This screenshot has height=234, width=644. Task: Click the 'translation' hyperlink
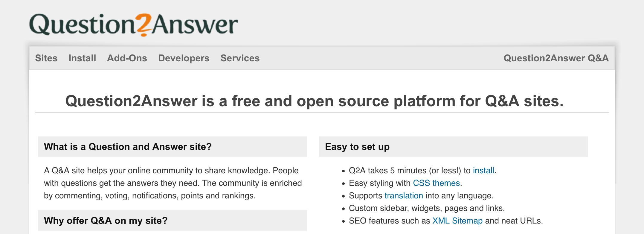pos(404,196)
